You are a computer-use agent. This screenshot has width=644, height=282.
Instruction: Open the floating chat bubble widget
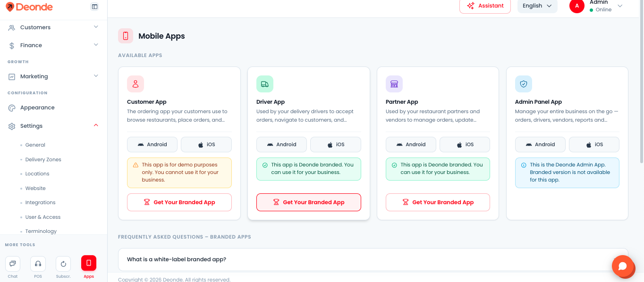point(623,266)
